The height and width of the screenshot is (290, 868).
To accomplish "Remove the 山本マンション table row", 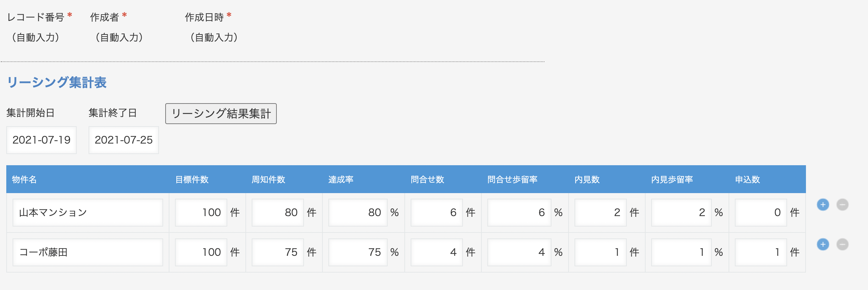I will pyautogui.click(x=842, y=205).
